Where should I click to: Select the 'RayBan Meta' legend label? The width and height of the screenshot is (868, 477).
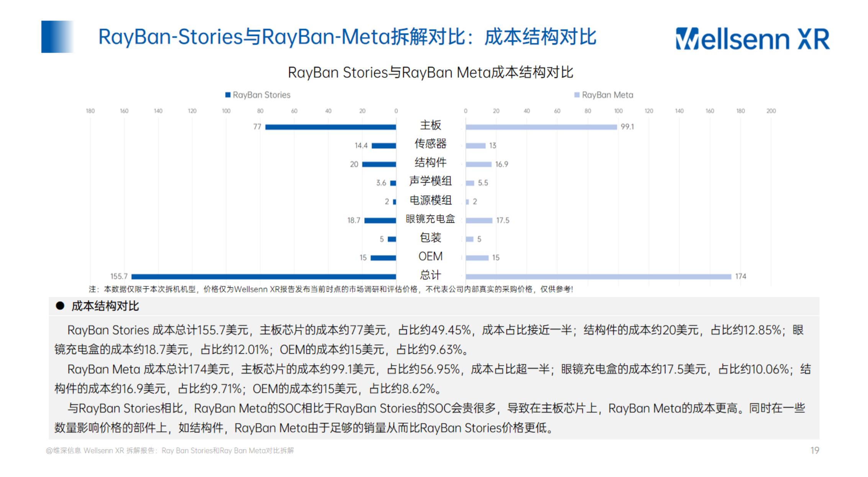[x=608, y=95]
